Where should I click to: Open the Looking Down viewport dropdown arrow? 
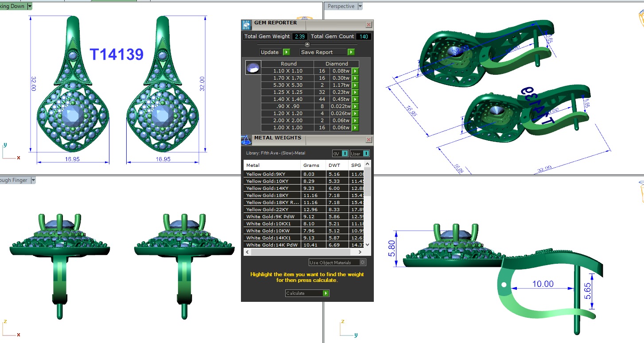(x=30, y=6)
